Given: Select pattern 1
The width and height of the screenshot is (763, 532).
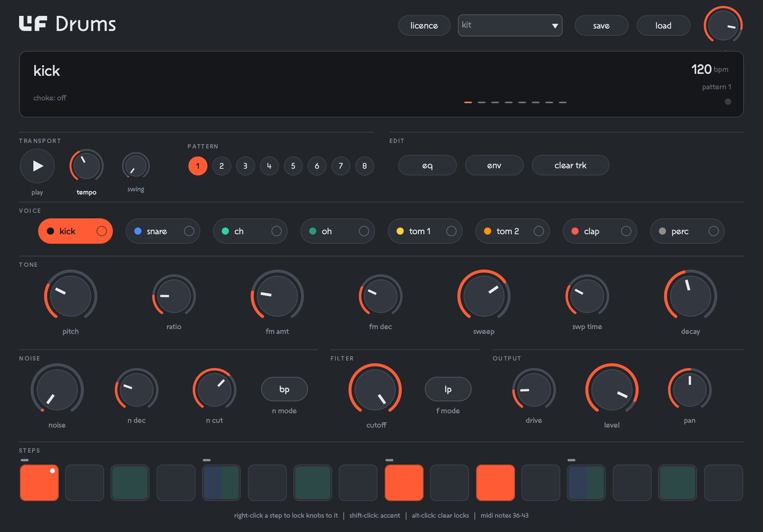Looking at the screenshot, I should tap(198, 166).
